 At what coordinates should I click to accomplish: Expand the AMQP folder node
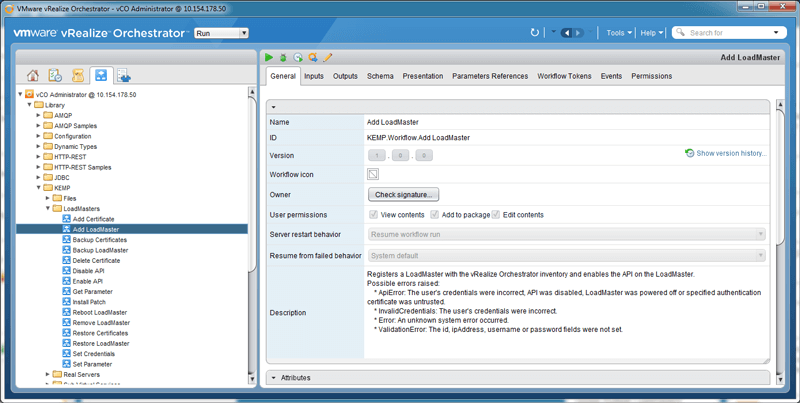coord(39,115)
